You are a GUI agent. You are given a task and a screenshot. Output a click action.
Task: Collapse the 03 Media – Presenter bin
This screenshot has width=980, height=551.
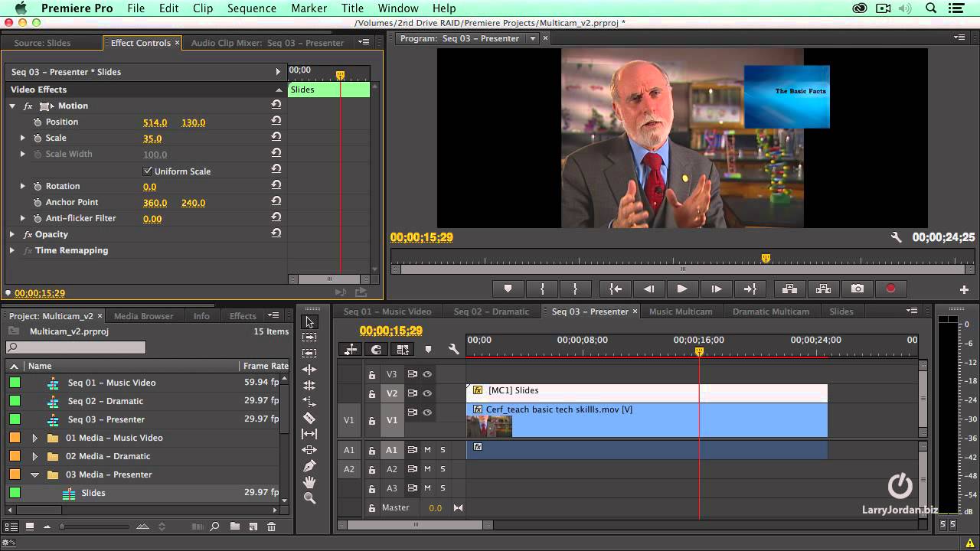coord(34,474)
